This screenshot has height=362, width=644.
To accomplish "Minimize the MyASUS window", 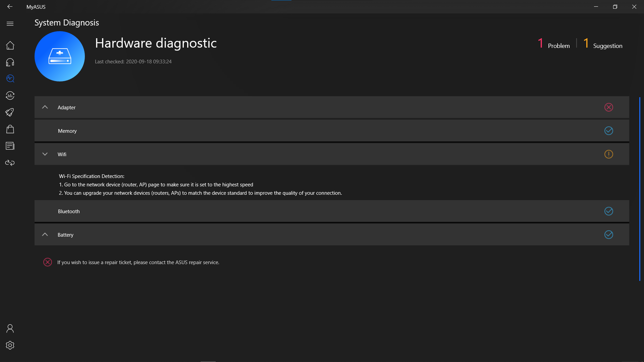I will [x=596, y=7].
